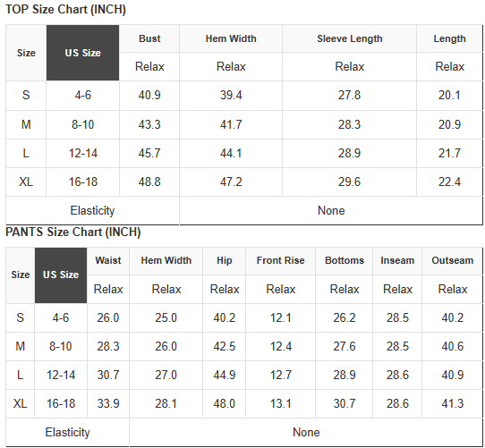Click the 41.3 outseam value

pyautogui.click(x=452, y=404)
